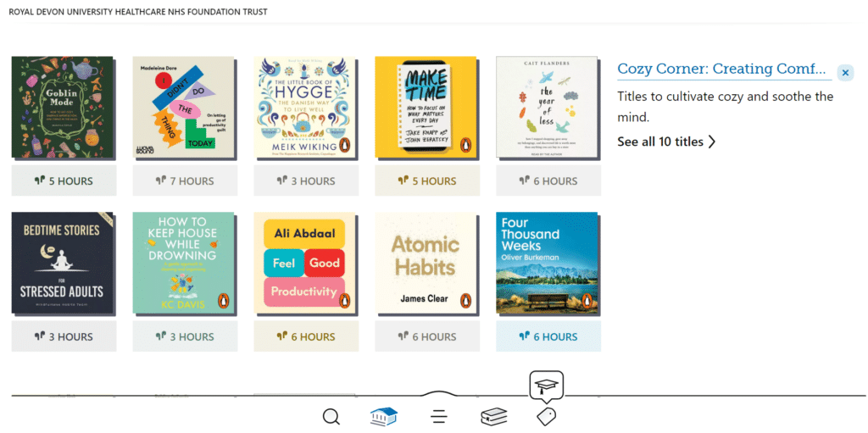Open Bedtime Stories for Stressed Adults cover
Screen dimensions: 868x433
click(62, 264)
